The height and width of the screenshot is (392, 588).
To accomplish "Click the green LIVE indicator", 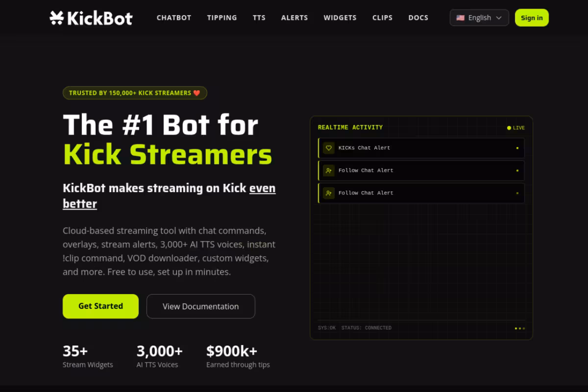I will pyautogui.click(x=516, y=128).
